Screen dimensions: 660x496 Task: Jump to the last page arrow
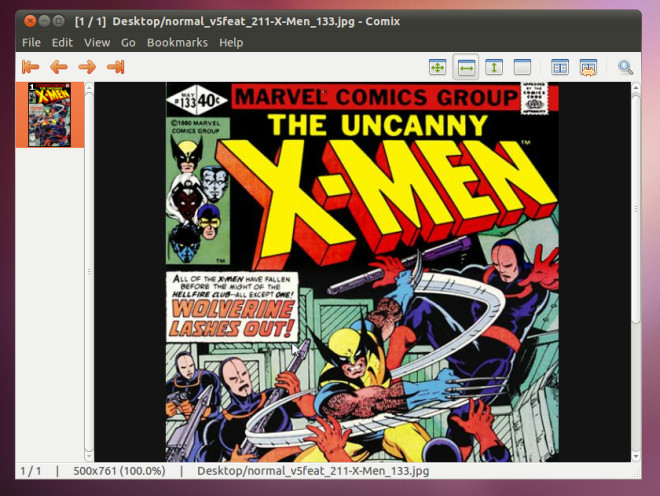point(116,67)
